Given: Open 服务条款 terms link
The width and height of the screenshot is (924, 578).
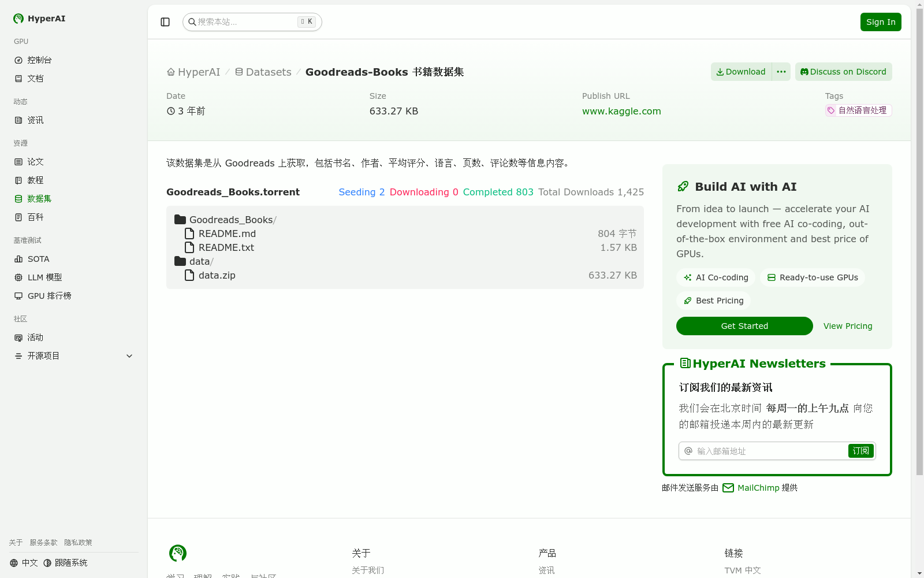Looking at the screenshot, I should click(x=44, y=543).
